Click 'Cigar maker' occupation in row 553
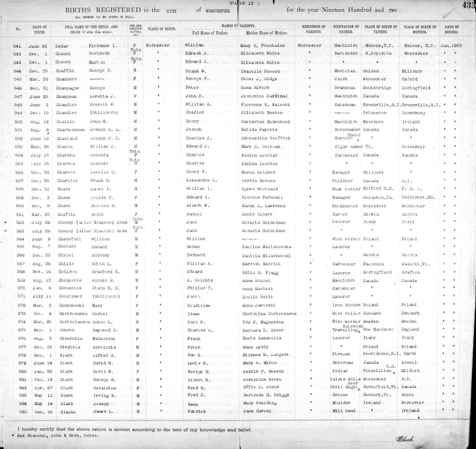Viewport: 476px width, 449px height. (x=349, y=147)
